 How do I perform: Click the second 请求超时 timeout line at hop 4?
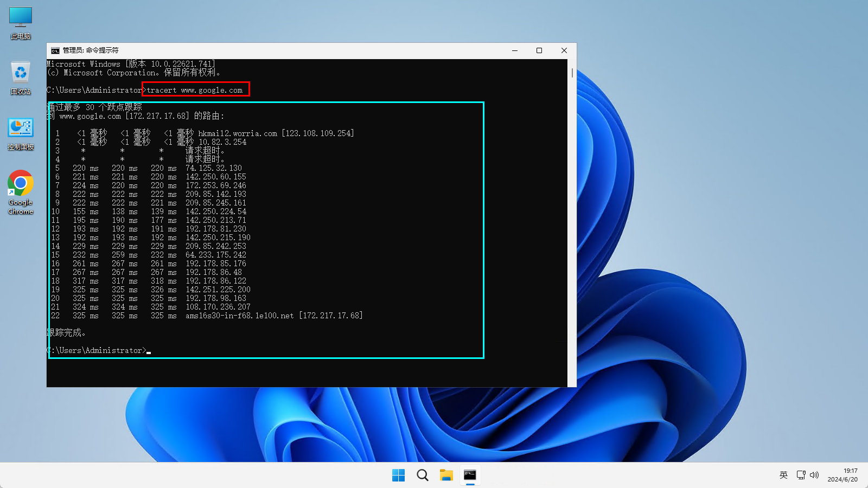click(205, 159)
